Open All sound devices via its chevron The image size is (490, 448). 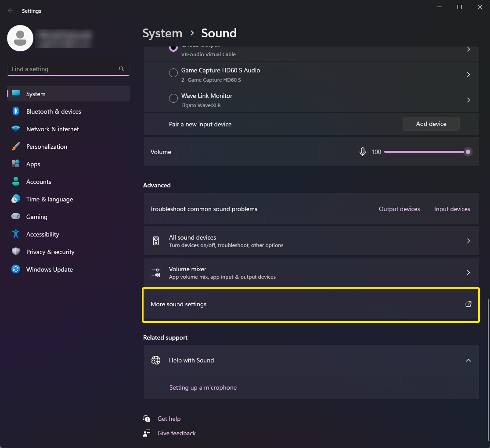[468, 240]
